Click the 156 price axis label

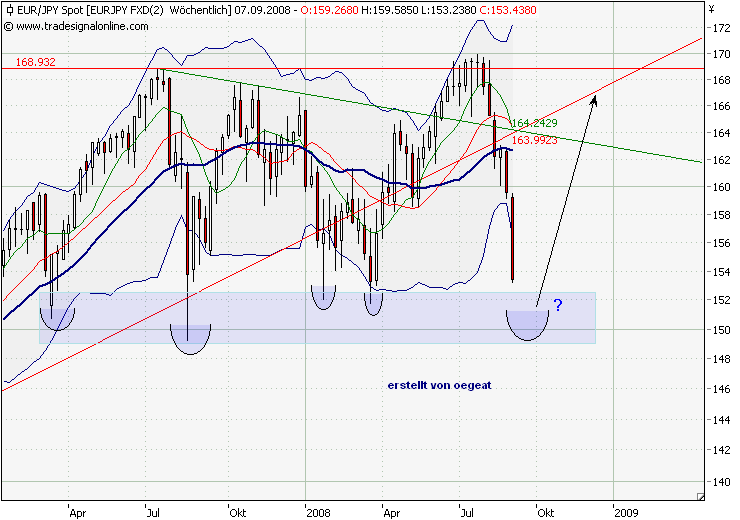click(721, 243)
